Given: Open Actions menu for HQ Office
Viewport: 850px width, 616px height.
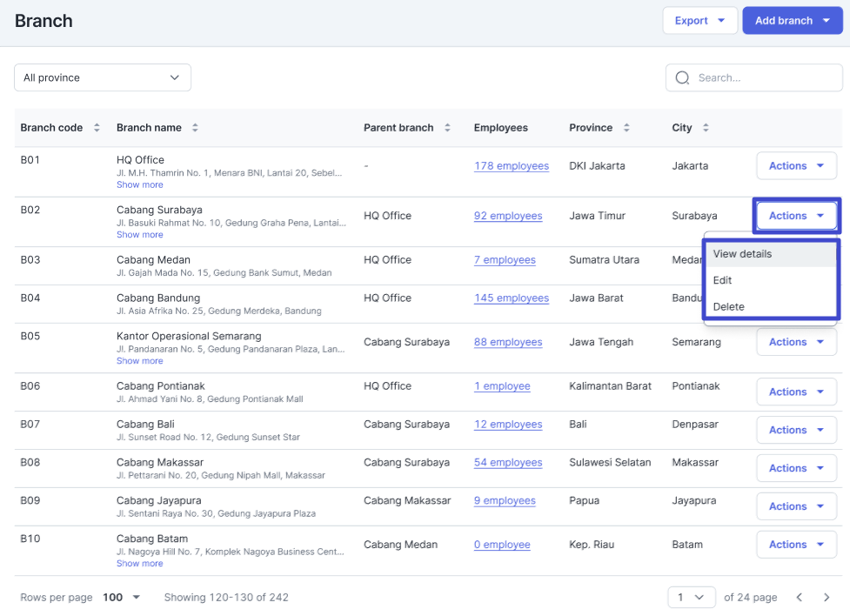Looking at the screenshot, I should pyautogui.click(x=796, y=166).
